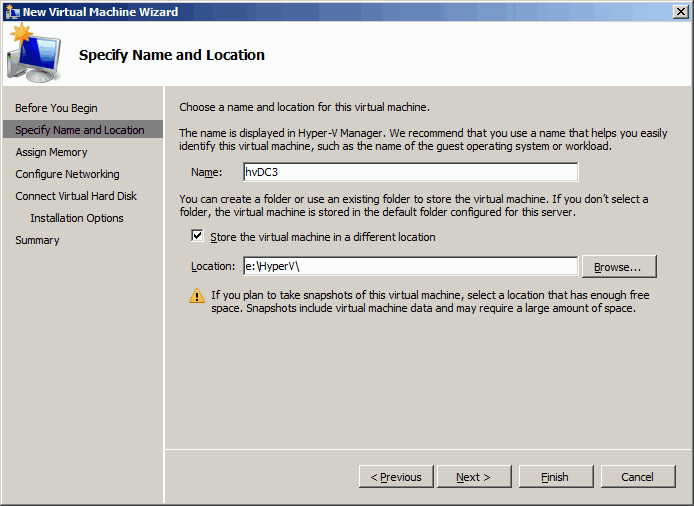Open the Installation Options step

coord(77,218)
